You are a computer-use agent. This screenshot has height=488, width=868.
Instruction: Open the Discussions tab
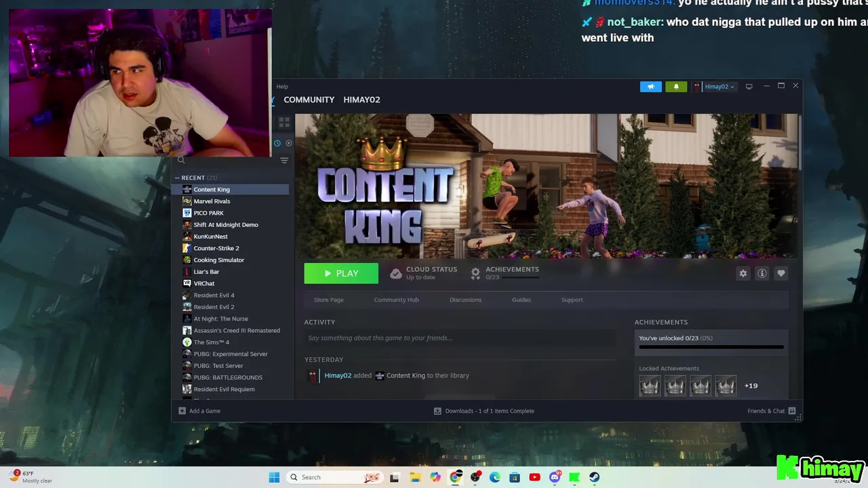pos(465,300)
